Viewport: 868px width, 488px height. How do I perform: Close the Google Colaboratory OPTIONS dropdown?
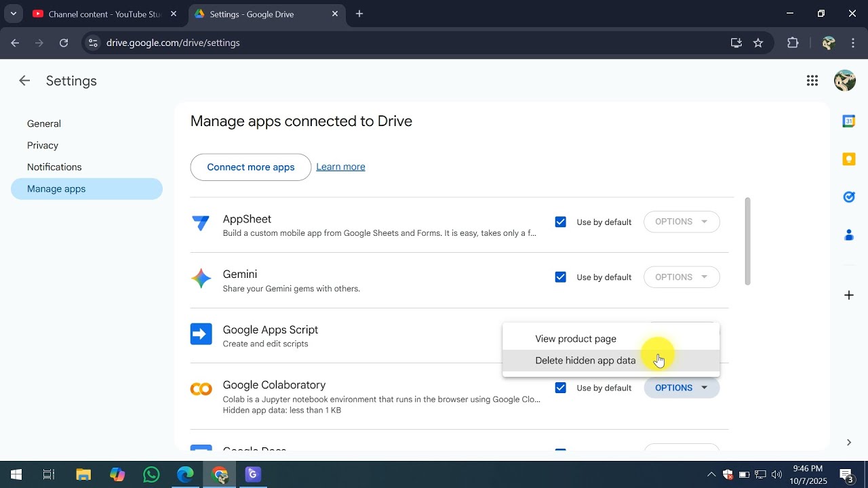pyautogui.click(x=682, y=388)
